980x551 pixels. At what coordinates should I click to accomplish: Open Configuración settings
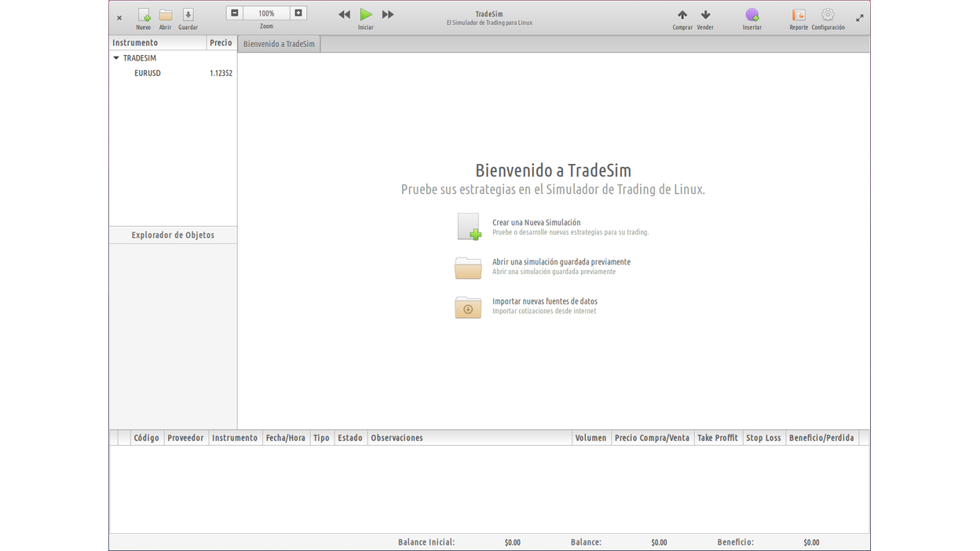[x=828, y=16]
